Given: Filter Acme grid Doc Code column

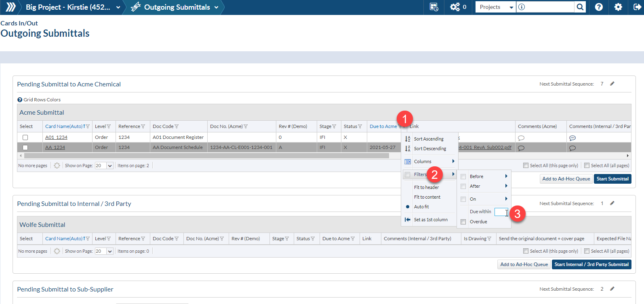Looking at the screenshot, I should tap(177, 126).
